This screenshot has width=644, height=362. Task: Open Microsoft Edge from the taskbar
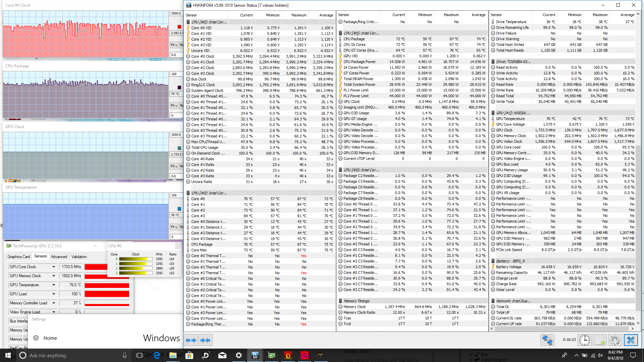(x=157, y=355)
